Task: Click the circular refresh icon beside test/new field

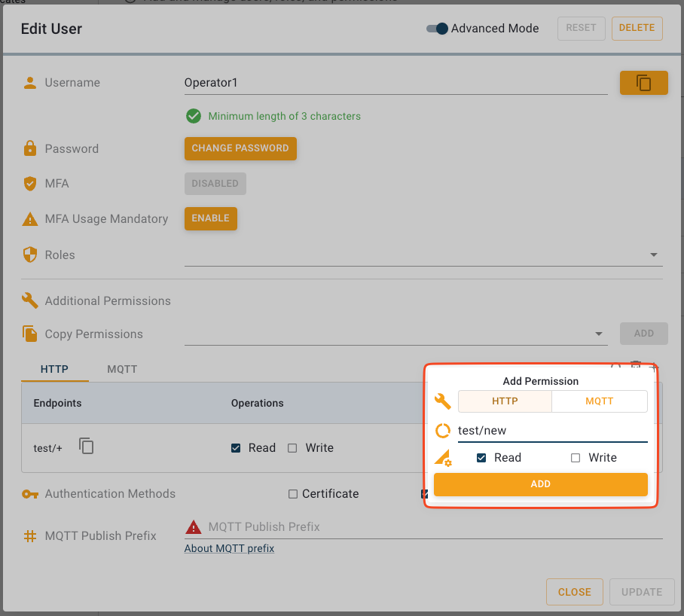Action: coord(442,430)
